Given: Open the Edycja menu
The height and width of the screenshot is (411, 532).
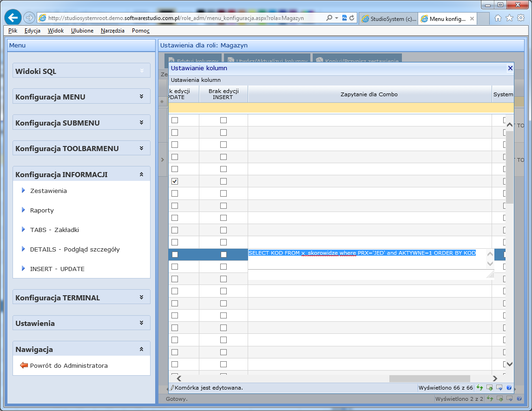Looking at the screenshot, I should point(32,31).
